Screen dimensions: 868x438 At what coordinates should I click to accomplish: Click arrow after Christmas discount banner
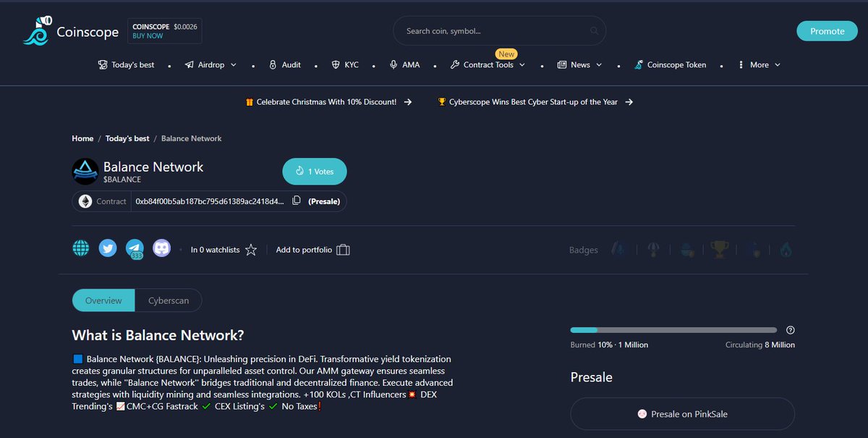(x=408, y=102)
